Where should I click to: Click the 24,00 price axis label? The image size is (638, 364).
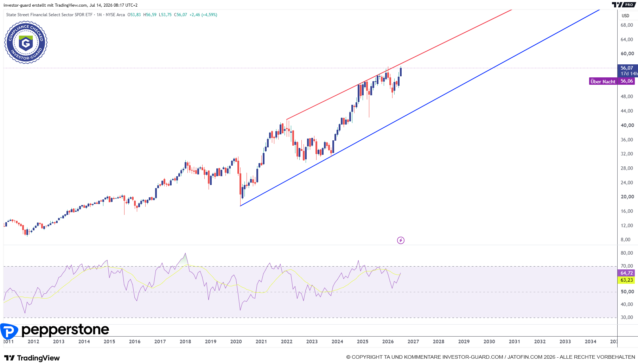pyautogui.click(x=627, y=183)
